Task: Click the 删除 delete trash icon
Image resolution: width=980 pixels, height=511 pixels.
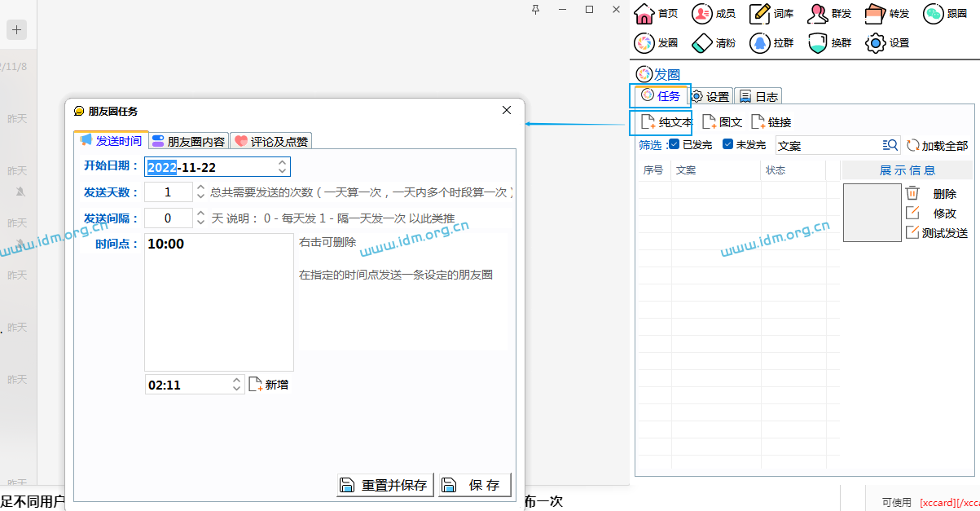Action: click(x=912, y=193)
